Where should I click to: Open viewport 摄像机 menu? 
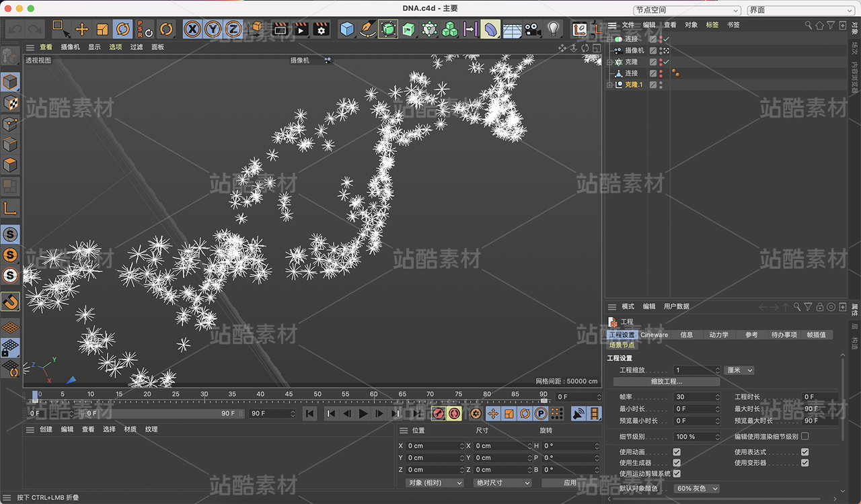(70, 47)
